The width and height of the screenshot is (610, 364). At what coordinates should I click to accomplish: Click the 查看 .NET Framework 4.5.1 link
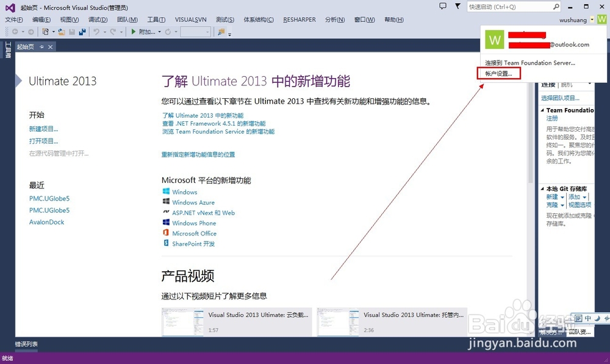(x=214, y=124)
